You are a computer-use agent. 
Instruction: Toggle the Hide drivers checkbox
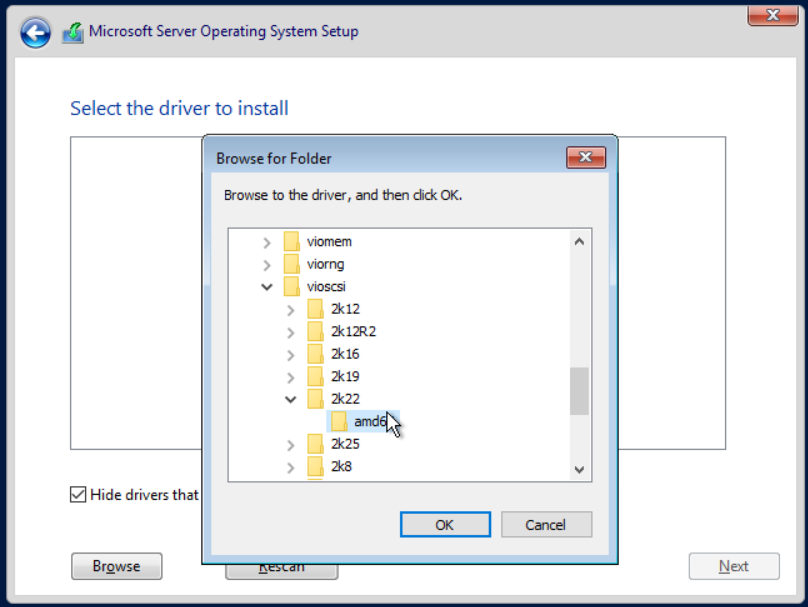[x=78, y=494]
